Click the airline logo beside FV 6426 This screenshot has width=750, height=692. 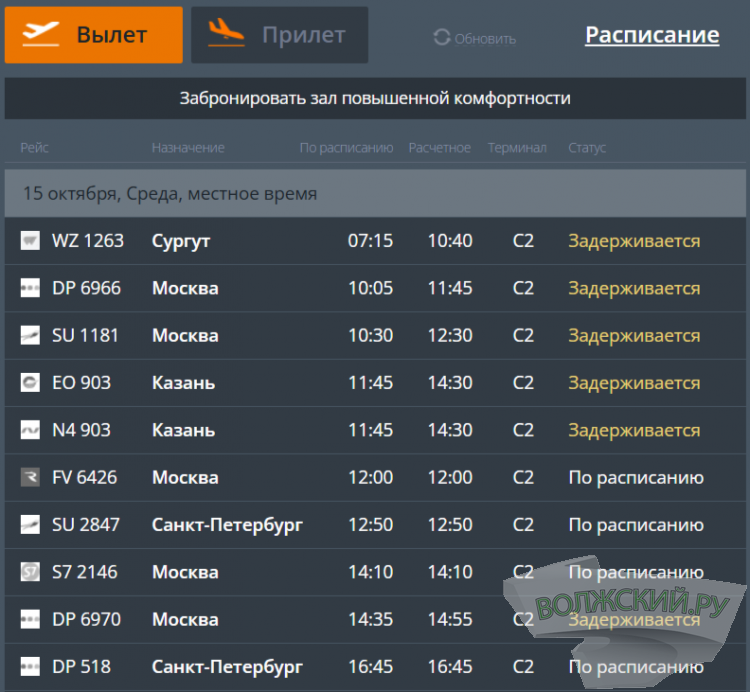pyautogui.click(x=30, y=478)
